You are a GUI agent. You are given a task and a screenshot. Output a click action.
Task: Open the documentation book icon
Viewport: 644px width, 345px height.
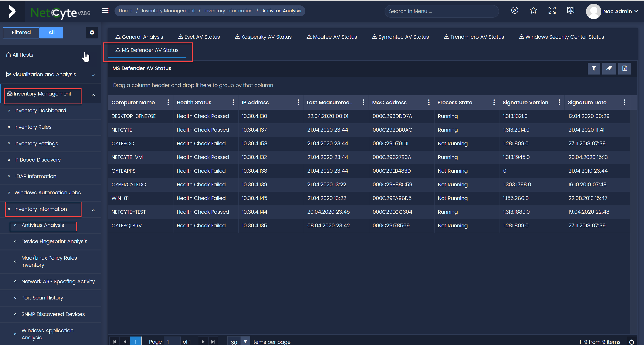tap(570, 11)
